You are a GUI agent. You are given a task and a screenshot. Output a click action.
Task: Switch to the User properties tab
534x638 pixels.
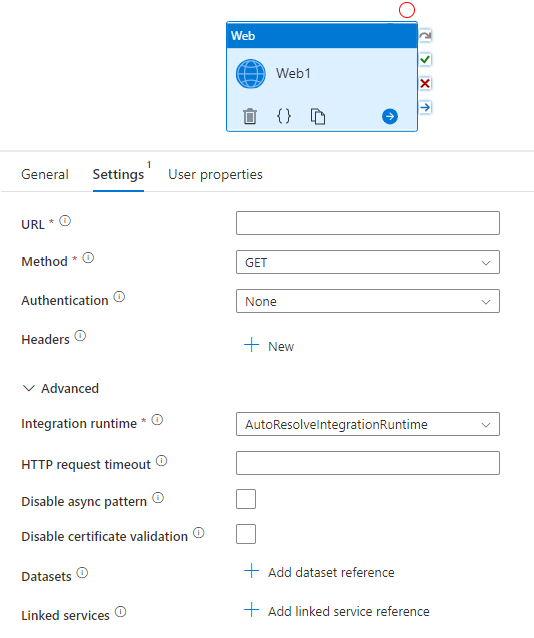[215, 175]
